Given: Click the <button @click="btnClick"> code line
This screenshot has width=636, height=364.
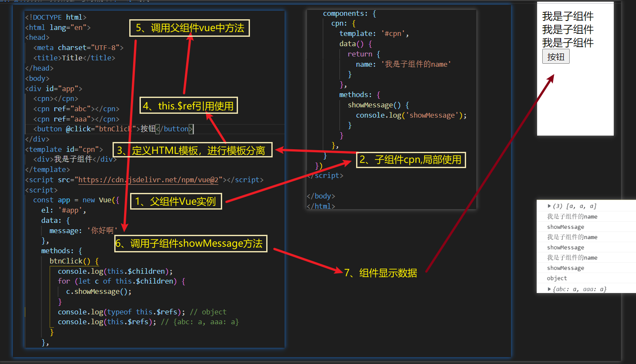Looking at the screenshot, I should (x=113, y=129).
